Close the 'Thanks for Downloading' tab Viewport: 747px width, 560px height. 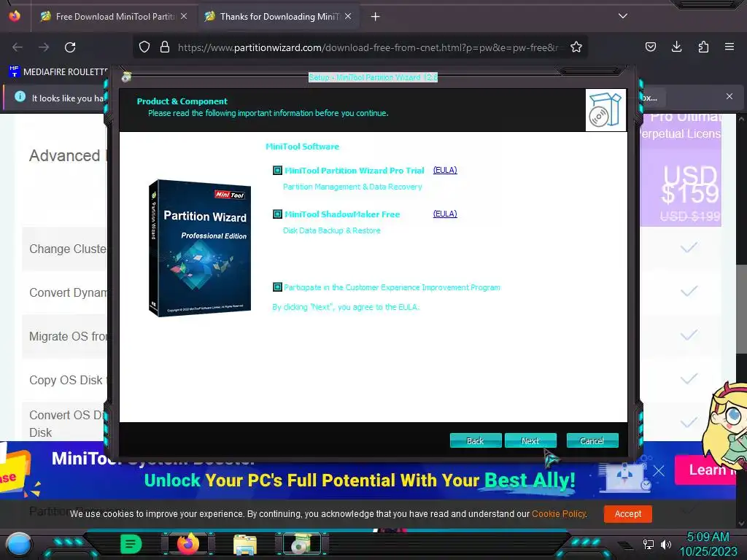click(x=348, y=16)
